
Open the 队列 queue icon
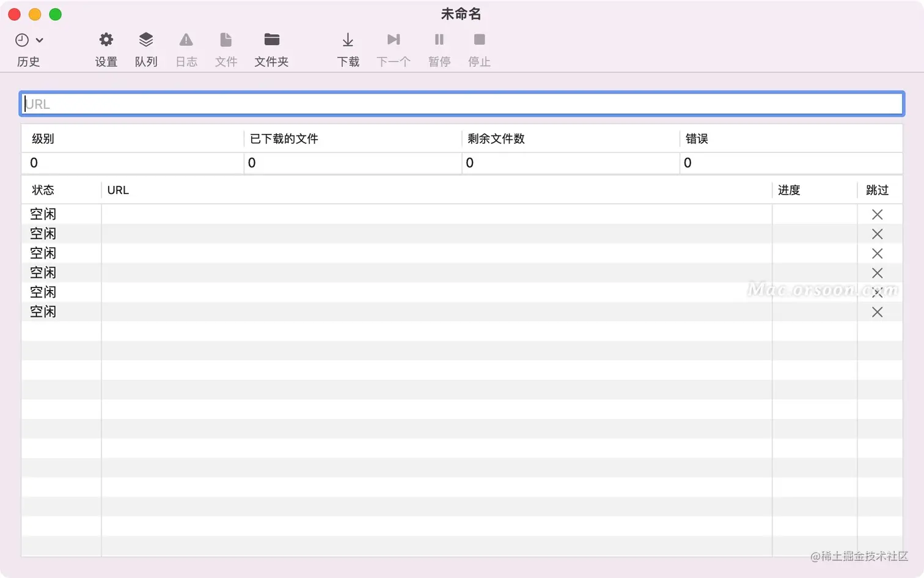click(146, 40)
